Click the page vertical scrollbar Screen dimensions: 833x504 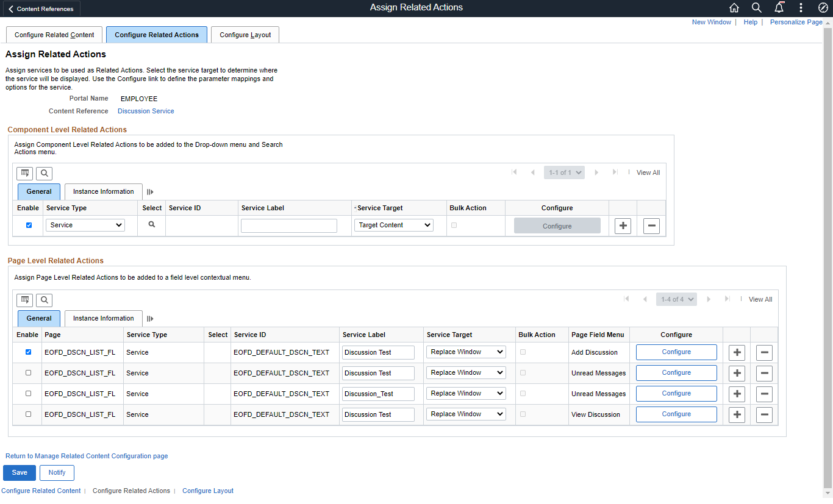pyautogui.click(x=828, y=258)
